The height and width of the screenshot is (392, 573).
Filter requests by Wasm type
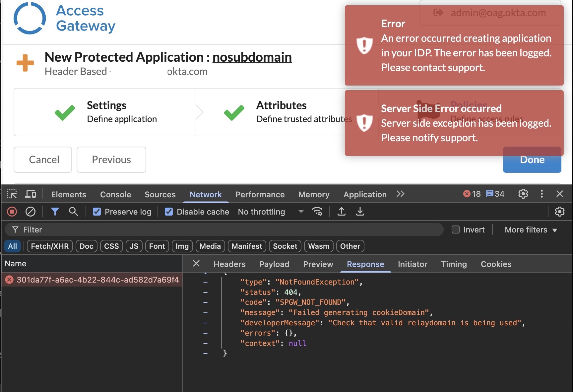pyautogui.click(x=319, y=246)
